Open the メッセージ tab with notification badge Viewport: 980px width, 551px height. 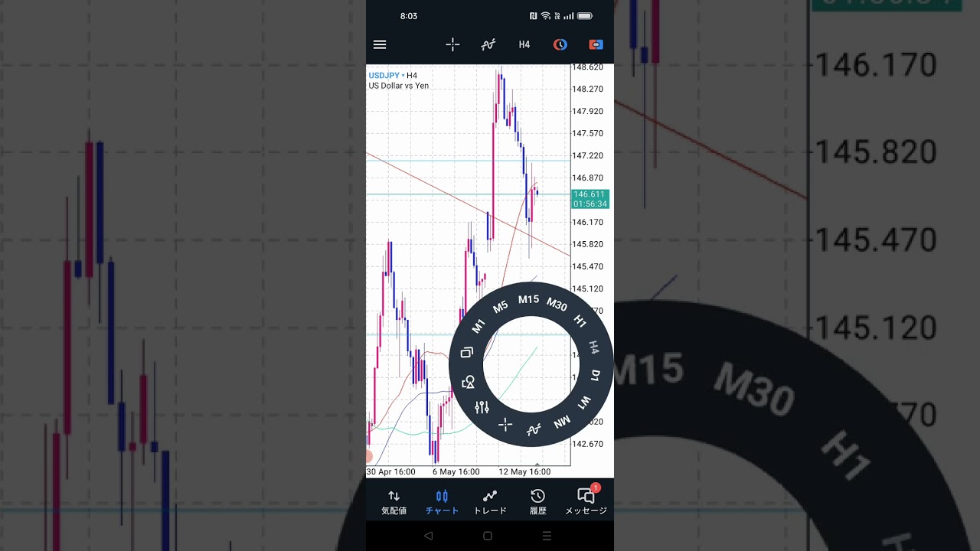click(586, 502)
